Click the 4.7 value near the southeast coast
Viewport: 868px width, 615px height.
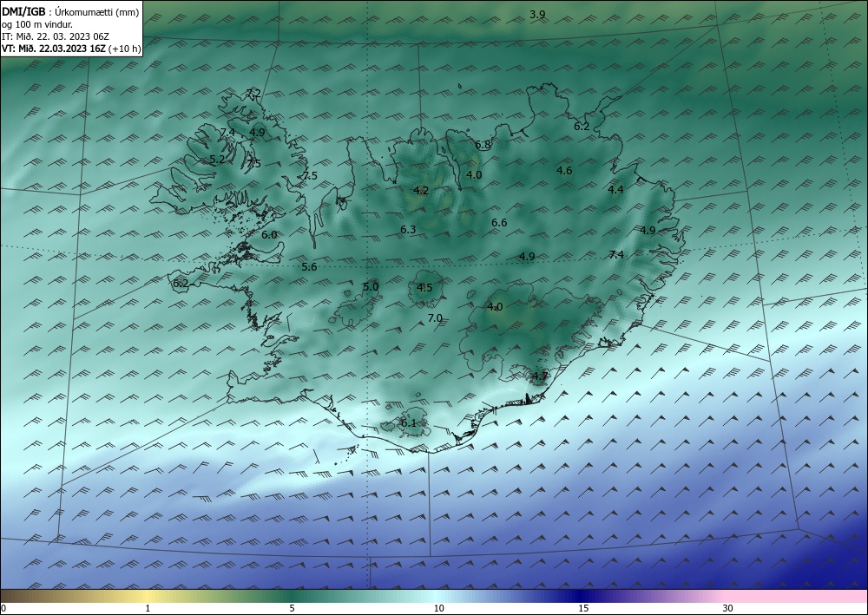[540, 376]
